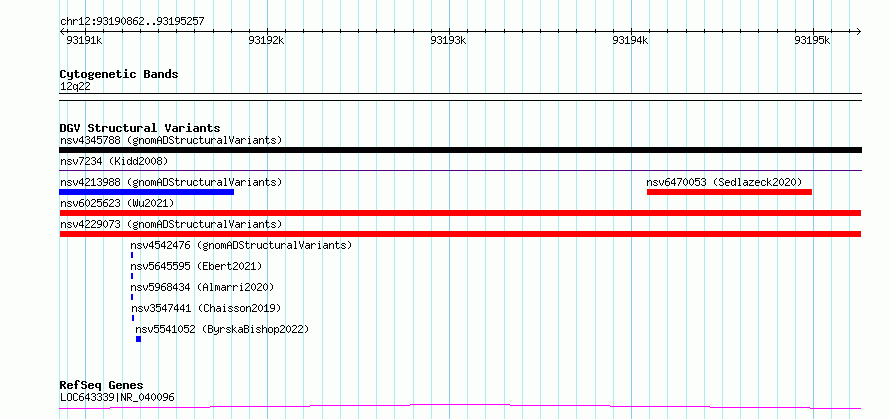This screenshot has height=419, width=890.
Task: Open the nsv6470053 (Sedlazeck2020) label
Action: 724,182
